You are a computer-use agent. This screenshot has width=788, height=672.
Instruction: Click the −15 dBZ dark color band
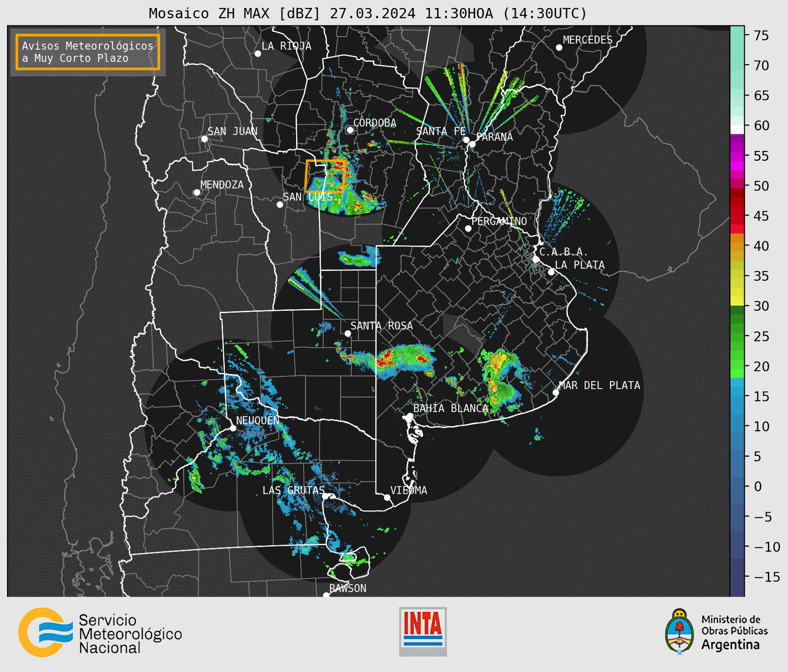737,577
